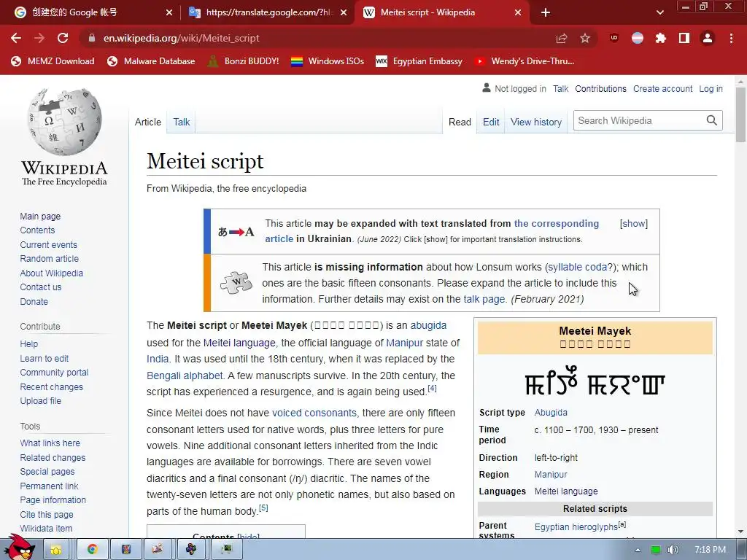The width and height of the screenshot is (747, 560).
Task: Open the Windows ISOs bookmark
Action: pyautogui.click(x=328, y=61)
